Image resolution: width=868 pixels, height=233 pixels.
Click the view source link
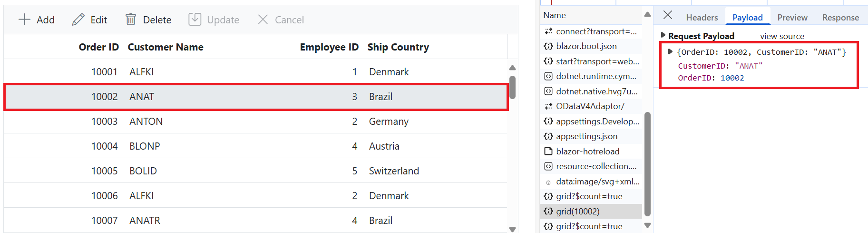782,36
